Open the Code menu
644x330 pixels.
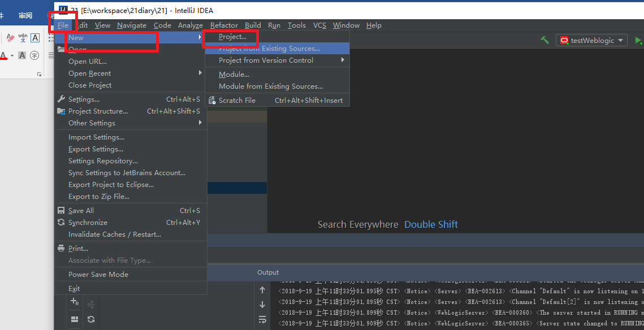[x=162, y=25]
